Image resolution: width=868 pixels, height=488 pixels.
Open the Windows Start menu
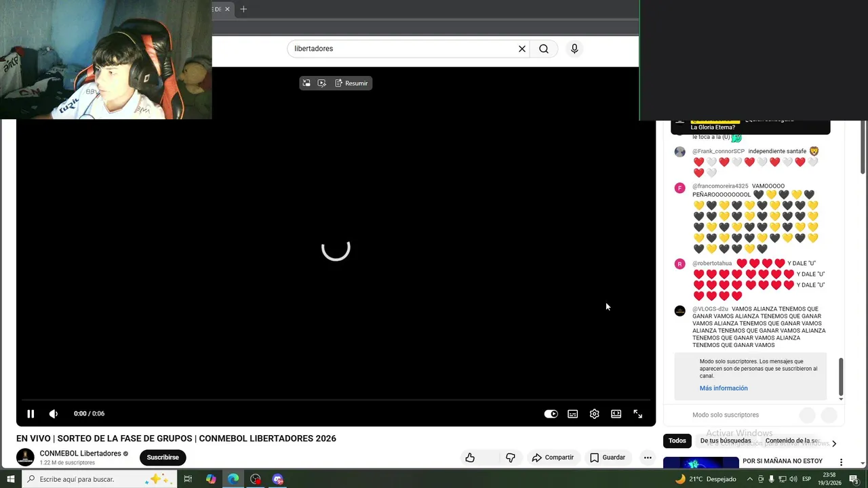(x=11, y=479)
